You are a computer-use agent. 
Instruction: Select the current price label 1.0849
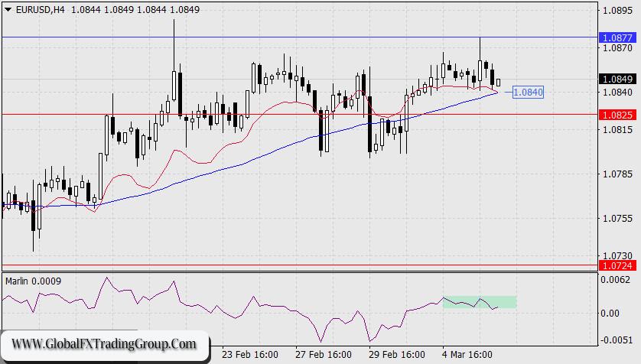(617, 79)
